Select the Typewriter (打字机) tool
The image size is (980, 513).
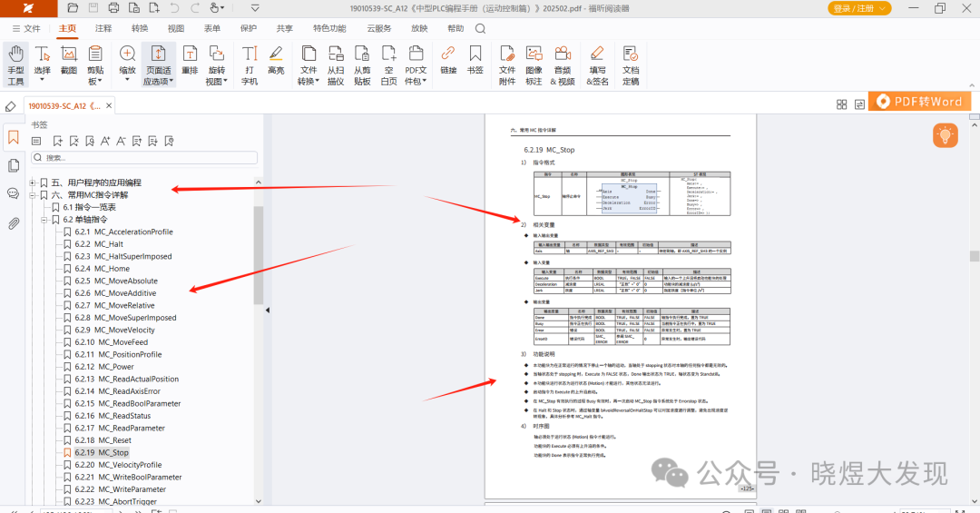[250, 63]
